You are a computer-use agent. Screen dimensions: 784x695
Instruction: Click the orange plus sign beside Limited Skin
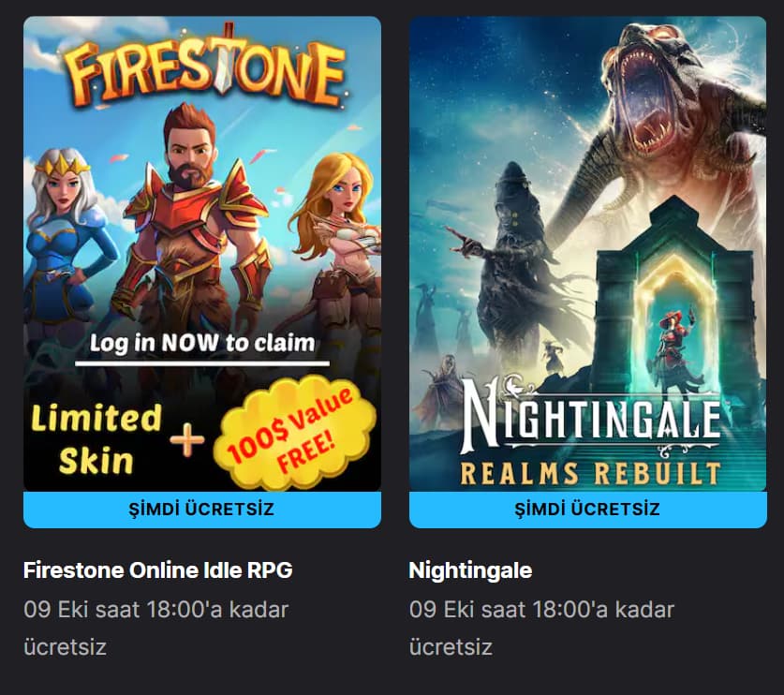point(187,438)
